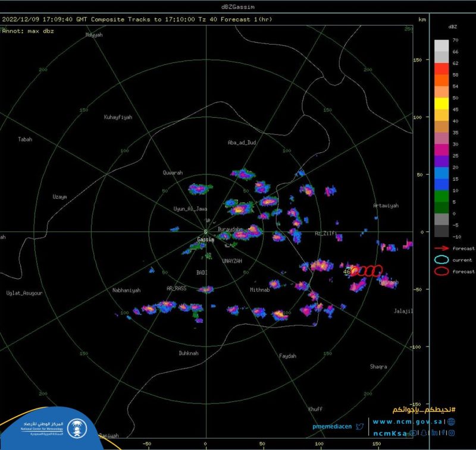Click the red forecast ellipse legend symbol

click(x=441, y=271)
